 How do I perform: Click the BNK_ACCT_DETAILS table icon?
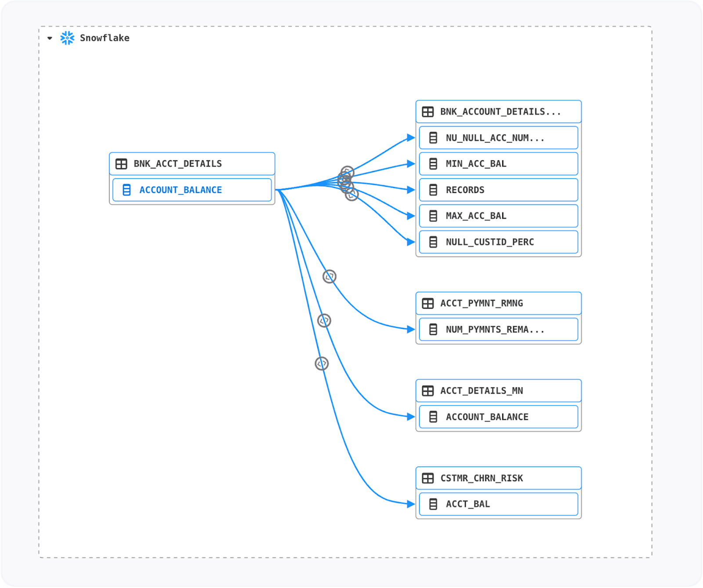121,164
